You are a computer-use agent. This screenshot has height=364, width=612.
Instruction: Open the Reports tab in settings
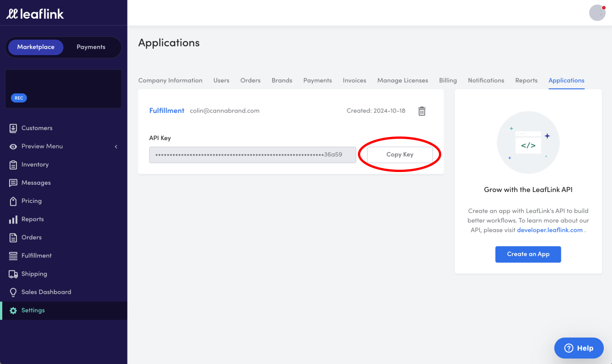tap(526, 81)
